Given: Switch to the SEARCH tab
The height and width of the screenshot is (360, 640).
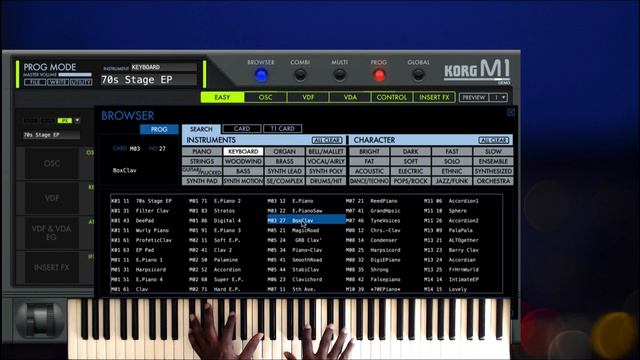Looking at the screenshot, I should point(201,129).
